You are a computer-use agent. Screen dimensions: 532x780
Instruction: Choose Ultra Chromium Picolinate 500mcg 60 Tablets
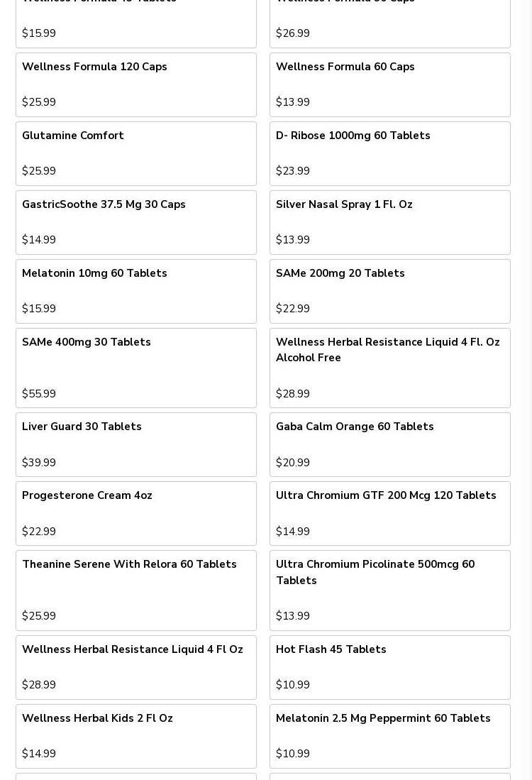coord(390,591)
